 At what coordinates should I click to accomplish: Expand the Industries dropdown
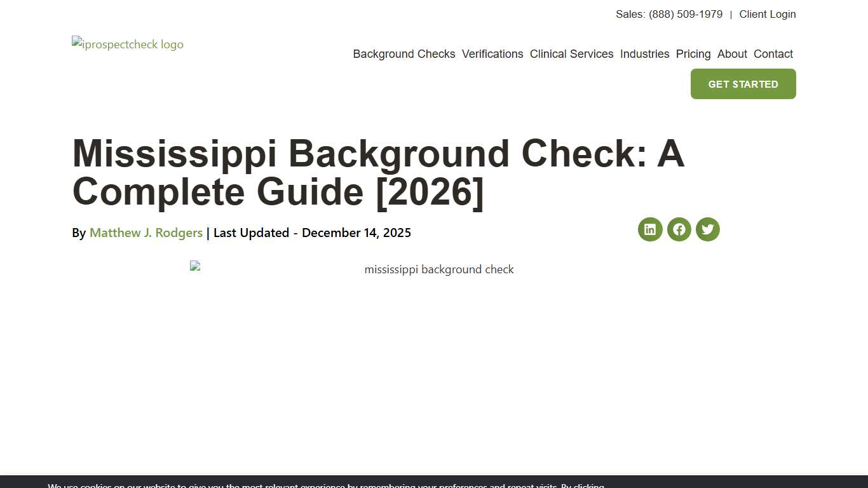644,54
